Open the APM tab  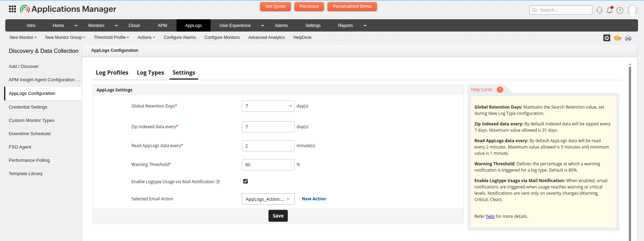(x=162, y=26)
